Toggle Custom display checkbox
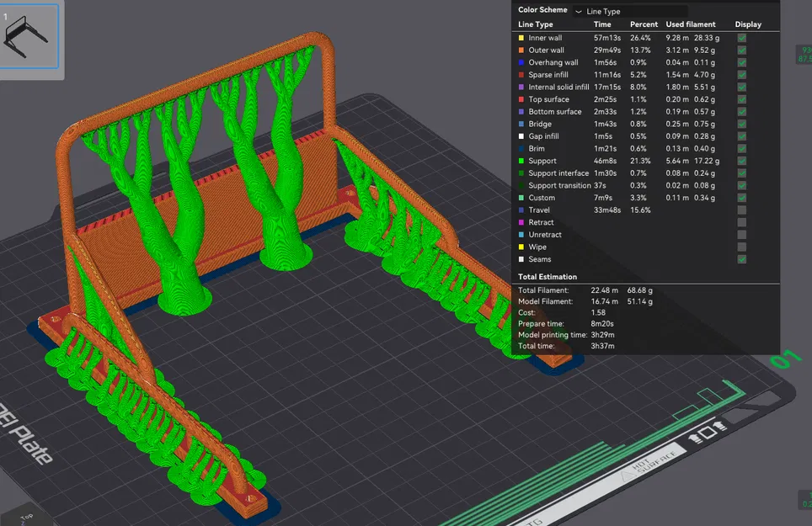 741,198
